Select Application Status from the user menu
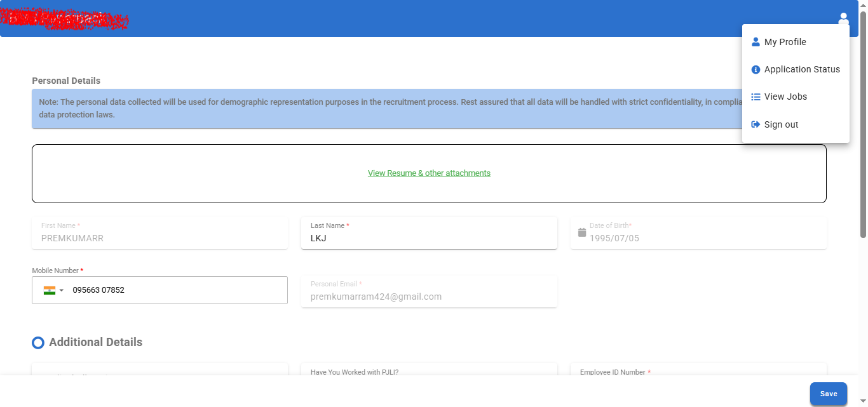 coord(801,69)
